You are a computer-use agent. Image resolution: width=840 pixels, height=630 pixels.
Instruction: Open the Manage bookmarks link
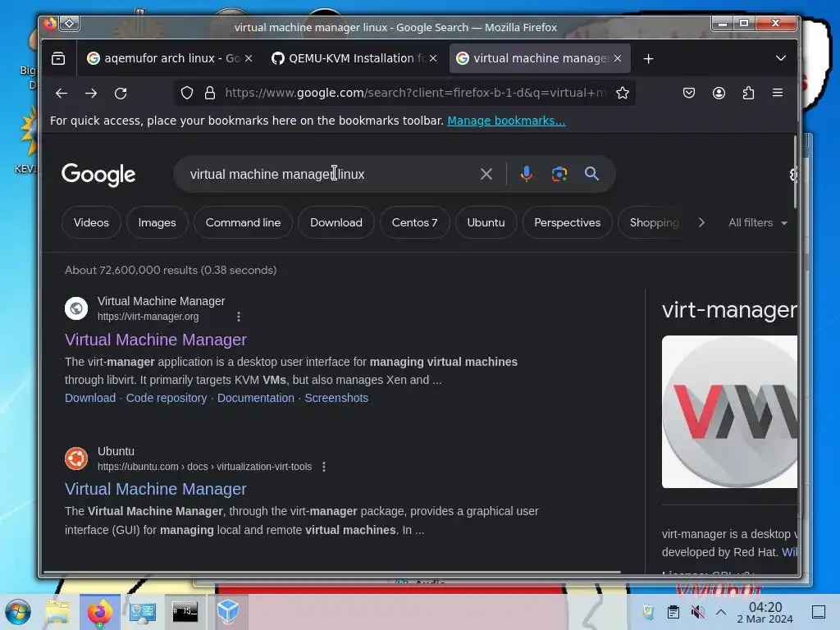click(506, 121)
